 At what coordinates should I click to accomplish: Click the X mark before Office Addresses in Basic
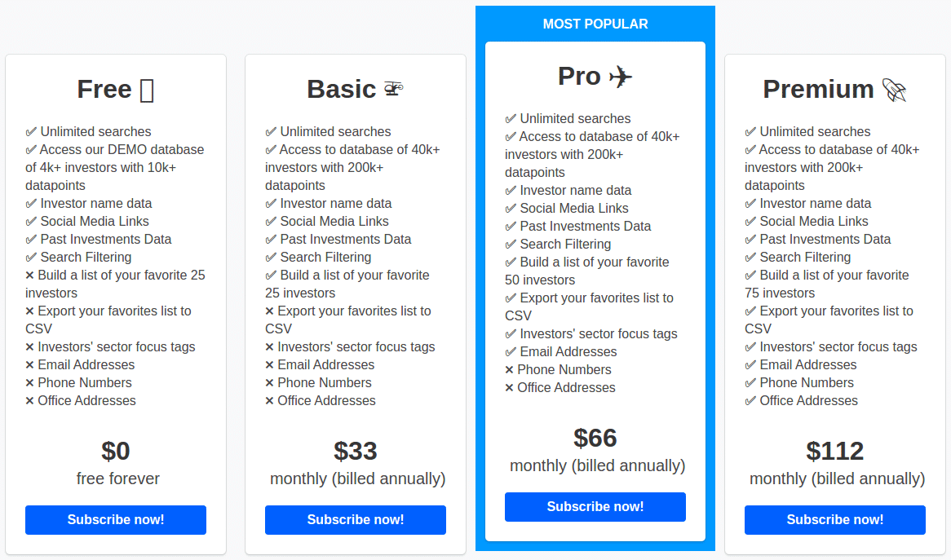(269, 400)
